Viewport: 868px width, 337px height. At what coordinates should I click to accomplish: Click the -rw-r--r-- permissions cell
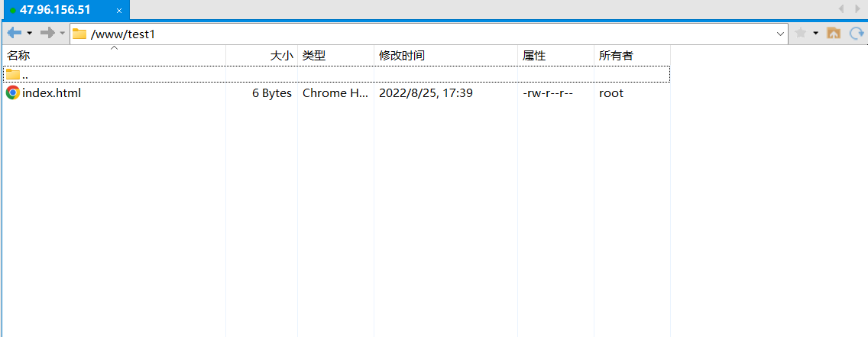548,93
